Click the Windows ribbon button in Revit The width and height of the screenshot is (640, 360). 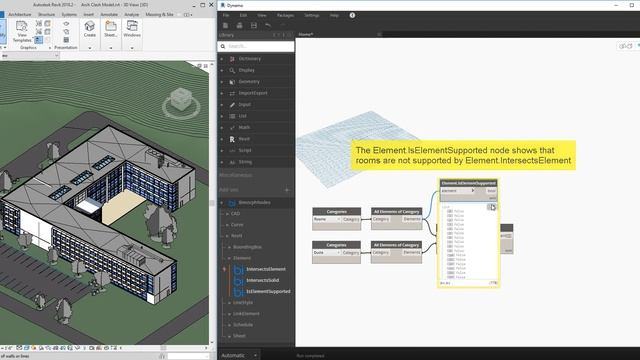[x=132, y=29]
